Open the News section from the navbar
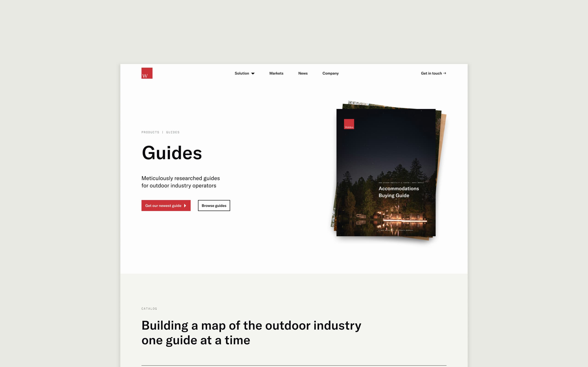 tap(303, 73)
